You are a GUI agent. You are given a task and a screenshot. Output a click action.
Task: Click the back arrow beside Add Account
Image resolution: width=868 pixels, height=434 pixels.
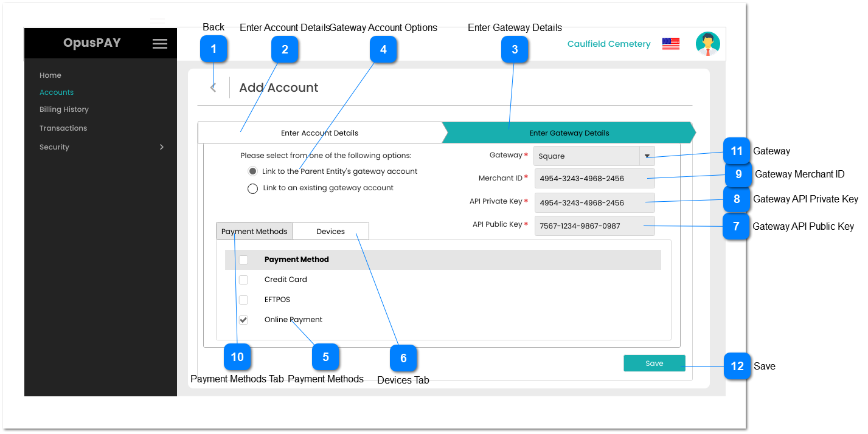pos(212,87)
